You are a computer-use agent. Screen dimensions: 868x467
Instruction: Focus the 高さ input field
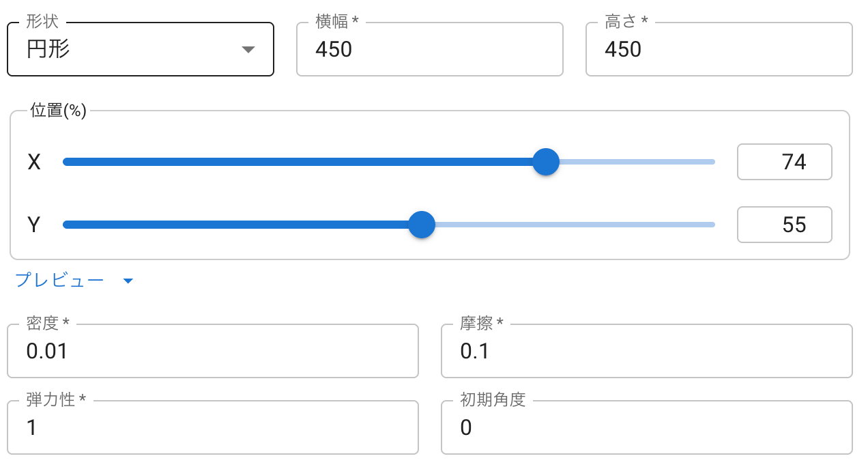pos(719,49)
